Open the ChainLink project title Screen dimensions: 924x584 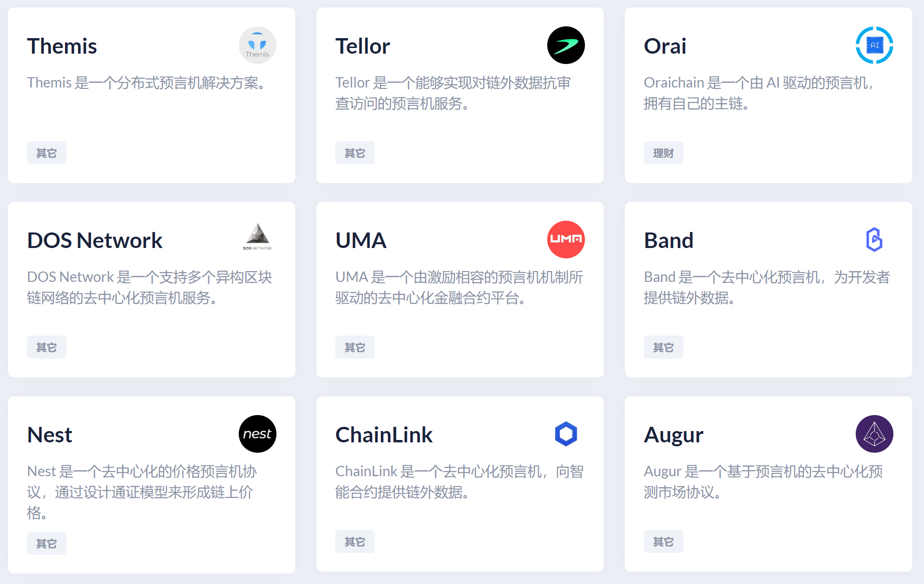click(x=384, y=435)
